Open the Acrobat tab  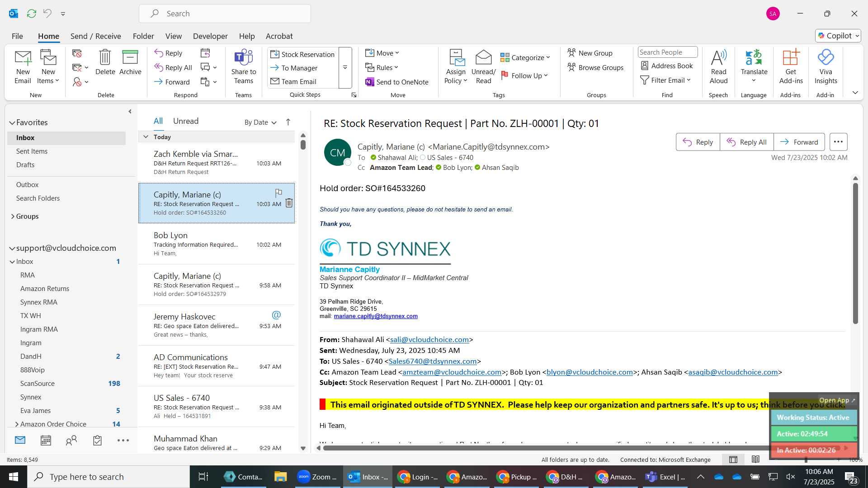(x=279, y=36)
